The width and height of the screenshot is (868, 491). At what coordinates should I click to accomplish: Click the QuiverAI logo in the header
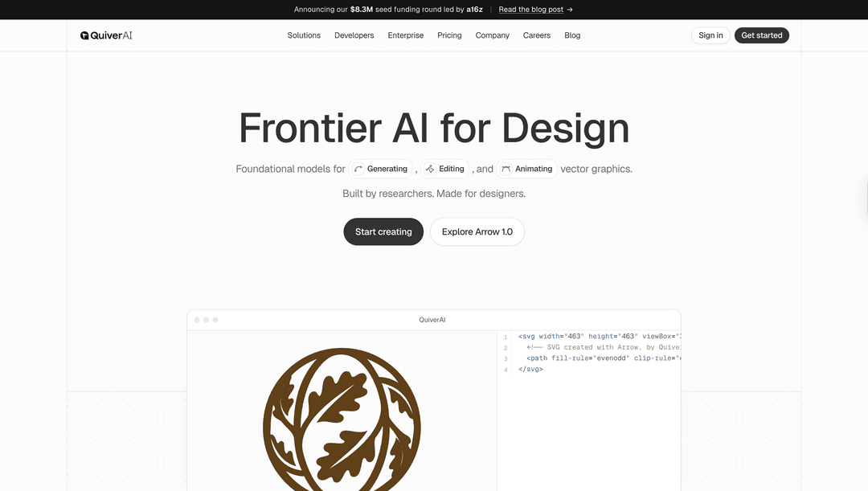(x=106, y=35)
